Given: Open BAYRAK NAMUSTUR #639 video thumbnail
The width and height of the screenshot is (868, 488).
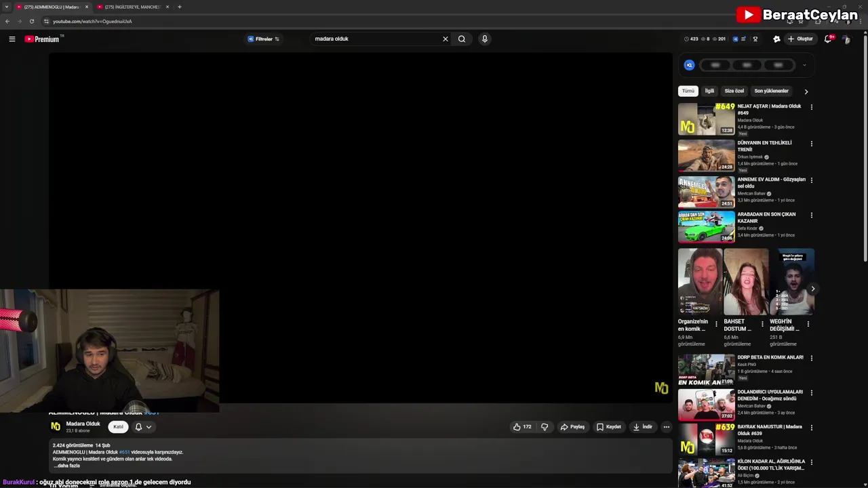Looking at the screenshot, I should (707, 439).
